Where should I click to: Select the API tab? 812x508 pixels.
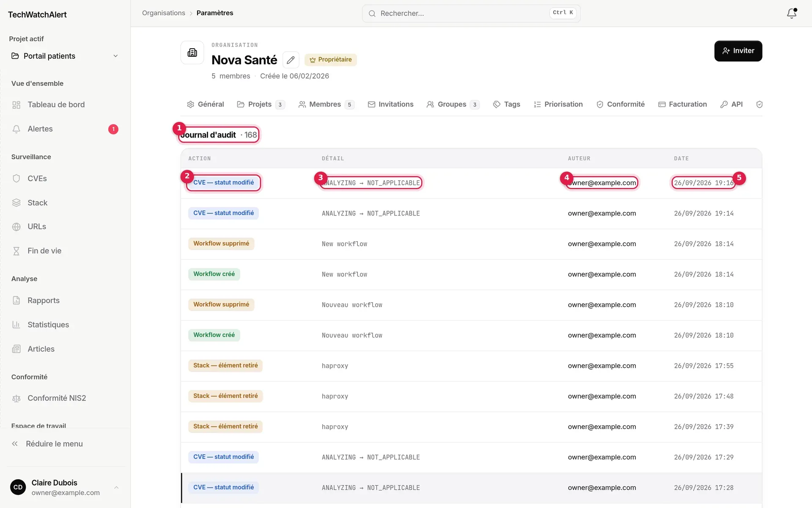732,105
